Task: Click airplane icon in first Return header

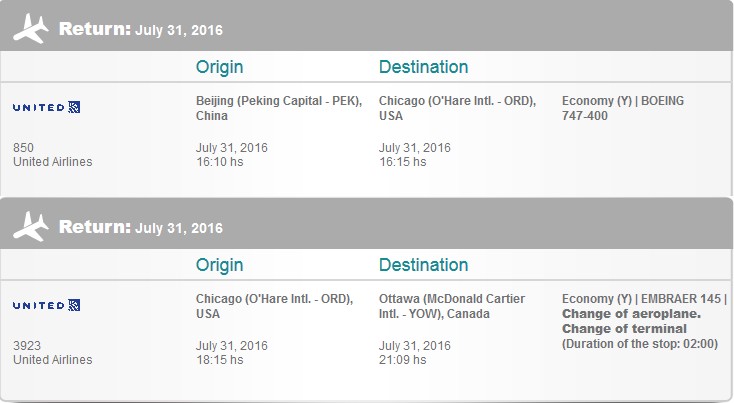Action: pos(30,29)
